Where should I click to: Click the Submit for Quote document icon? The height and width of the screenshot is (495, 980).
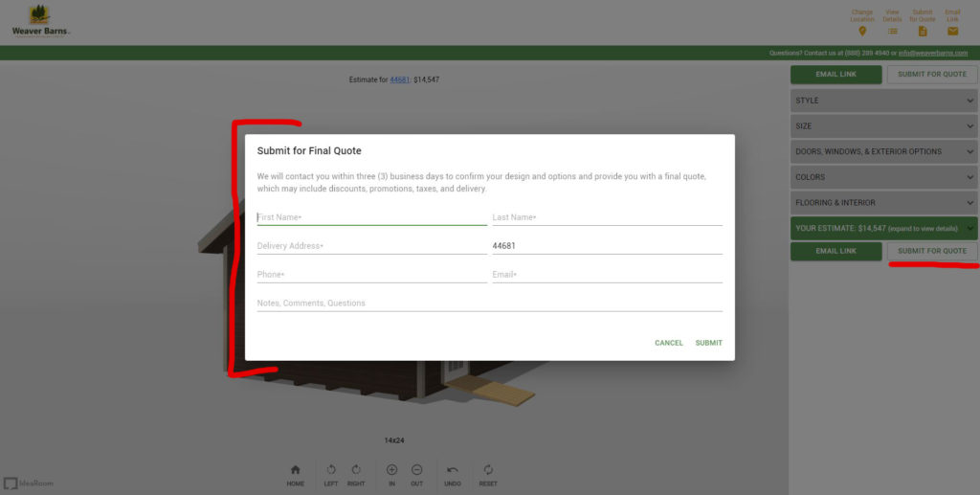[x=923, y=31]
